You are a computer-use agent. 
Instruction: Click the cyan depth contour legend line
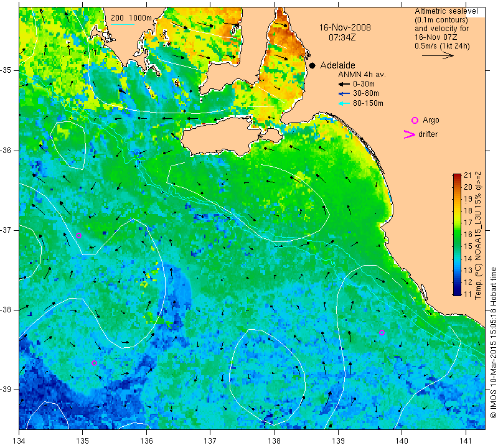(x=122, y=24)
